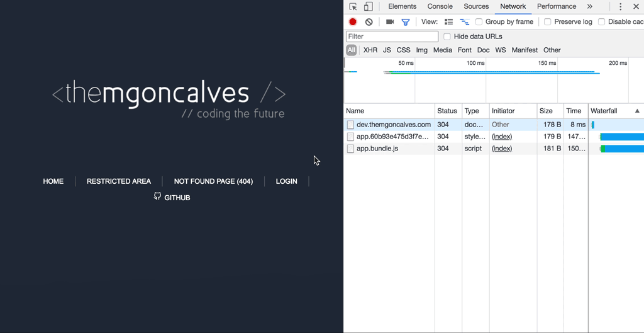Open the NOT FOUND PAGE (404) link
The image size is (644, 333).
(214, 181)
